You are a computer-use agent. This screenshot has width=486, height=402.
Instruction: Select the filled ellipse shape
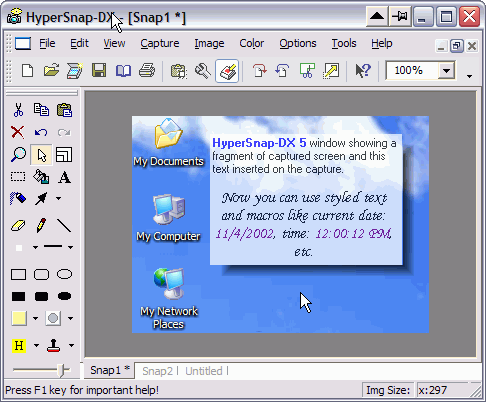64,296
